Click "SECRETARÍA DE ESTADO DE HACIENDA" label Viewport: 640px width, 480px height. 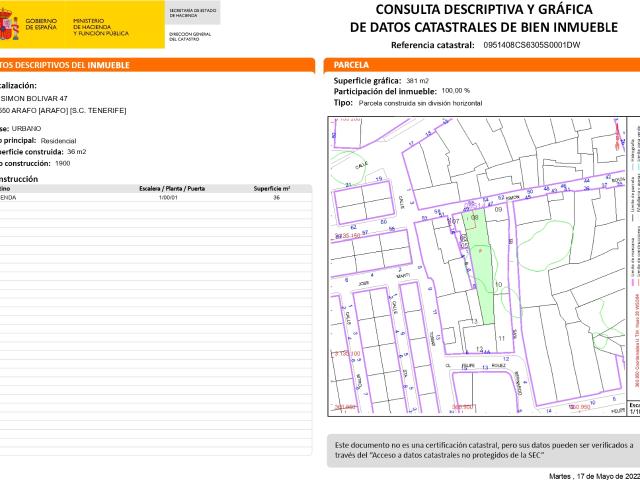(x=193, y=13)
